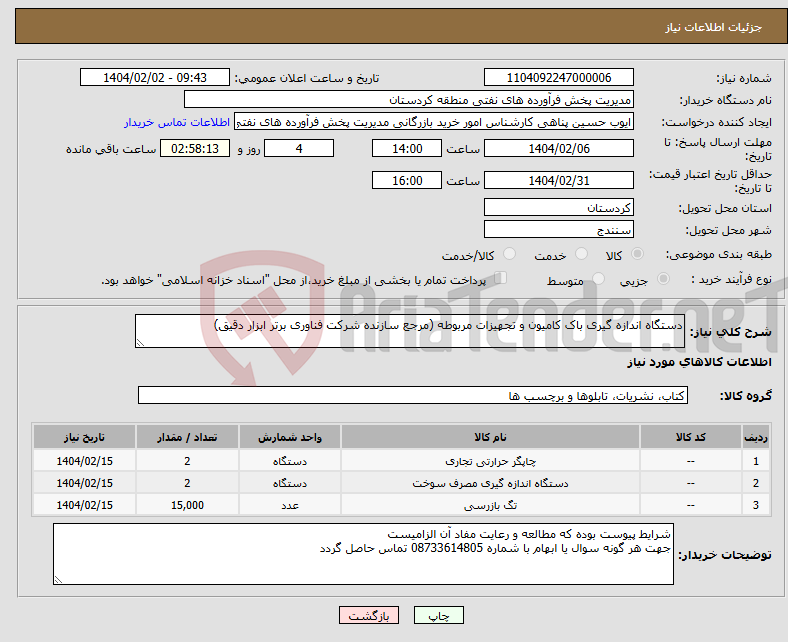
Task: Click item name دستگاه اندازه گیری مصرف سوخت
Action: click(x=490, y=483)
